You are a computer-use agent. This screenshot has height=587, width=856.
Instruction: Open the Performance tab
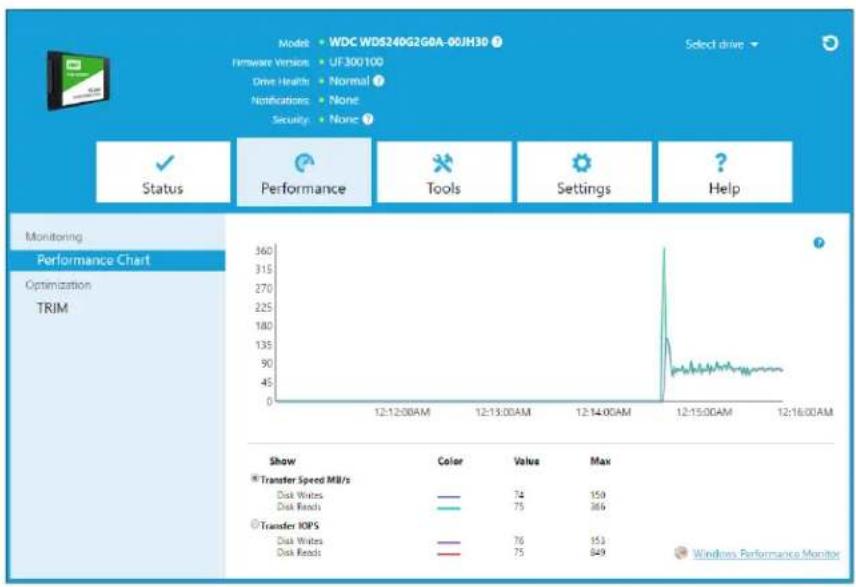pyautogui.click(x=304, y=172)
